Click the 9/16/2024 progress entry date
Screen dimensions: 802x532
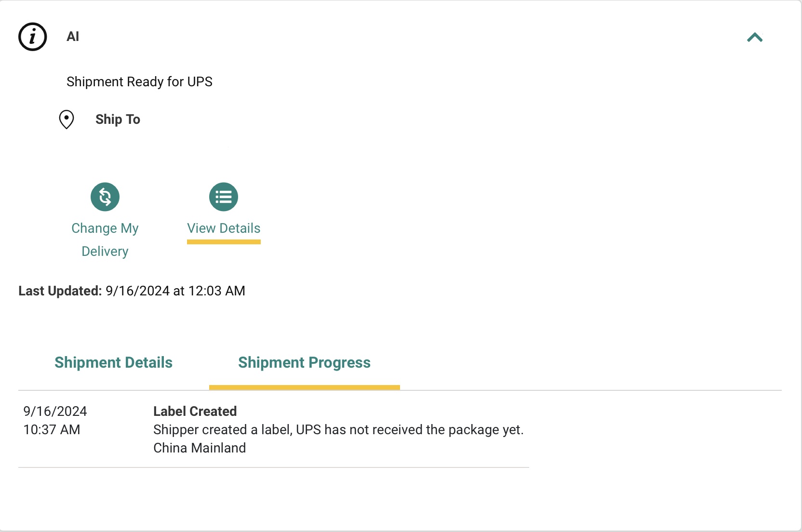click(x=55, y=412)
